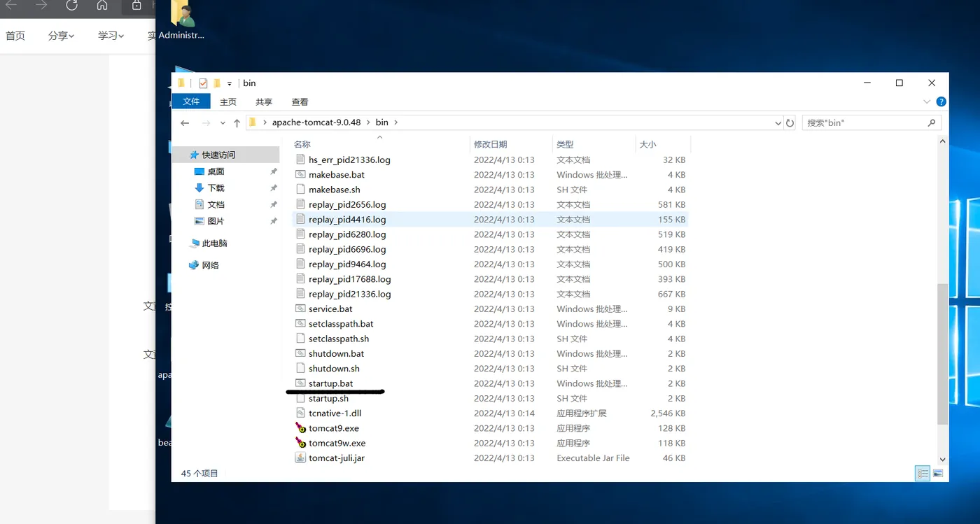Refresh the bin folder view
980x524 pixels.
[x=790, y=122]
